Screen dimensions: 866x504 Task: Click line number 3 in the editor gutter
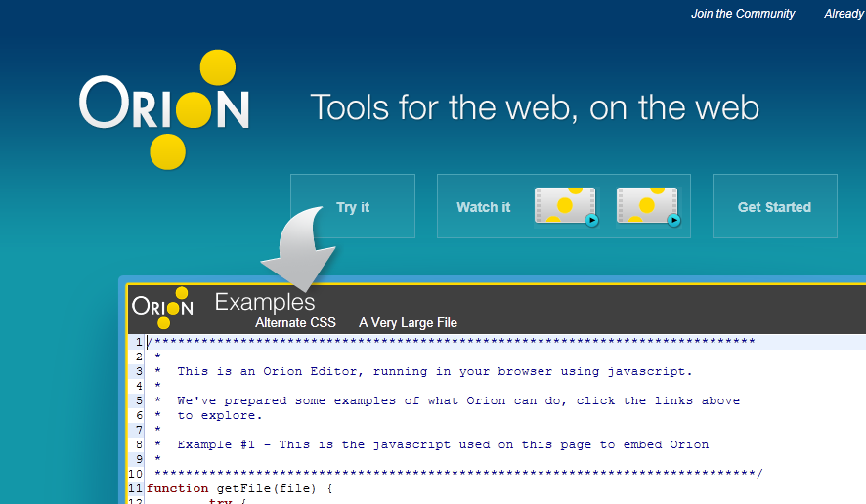click(x=139, y=371)
